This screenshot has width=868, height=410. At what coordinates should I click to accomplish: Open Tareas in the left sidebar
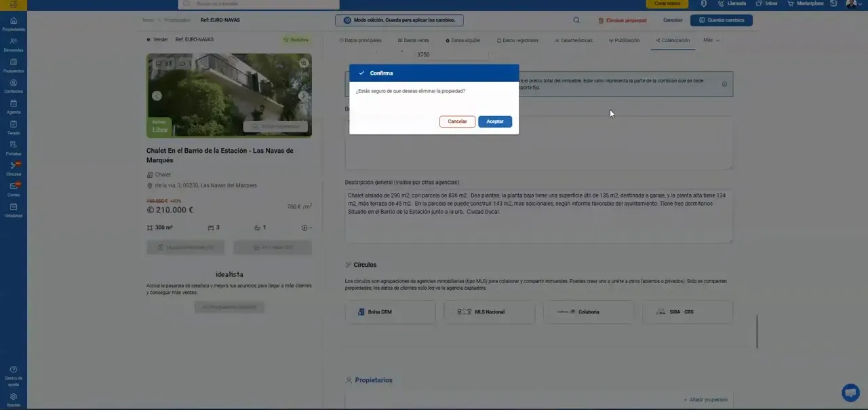tap(14, 128)
